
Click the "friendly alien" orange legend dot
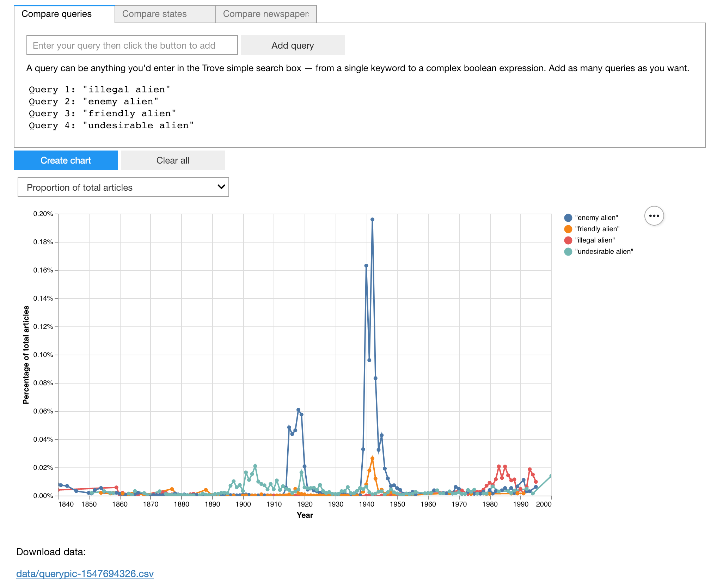click(x=568, y=229)
